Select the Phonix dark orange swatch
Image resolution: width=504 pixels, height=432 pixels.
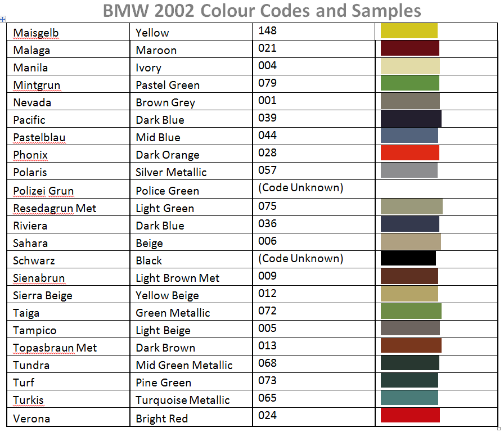point(410,152)
